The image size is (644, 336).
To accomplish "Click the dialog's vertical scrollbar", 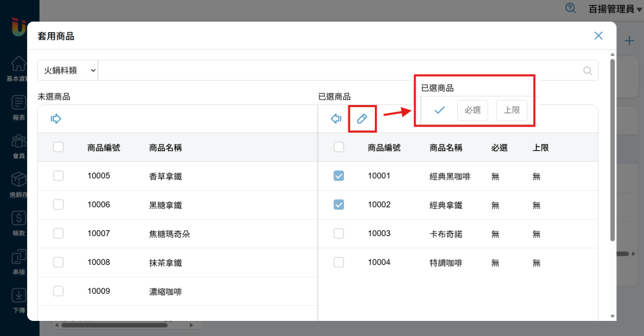I will (613, 151).
